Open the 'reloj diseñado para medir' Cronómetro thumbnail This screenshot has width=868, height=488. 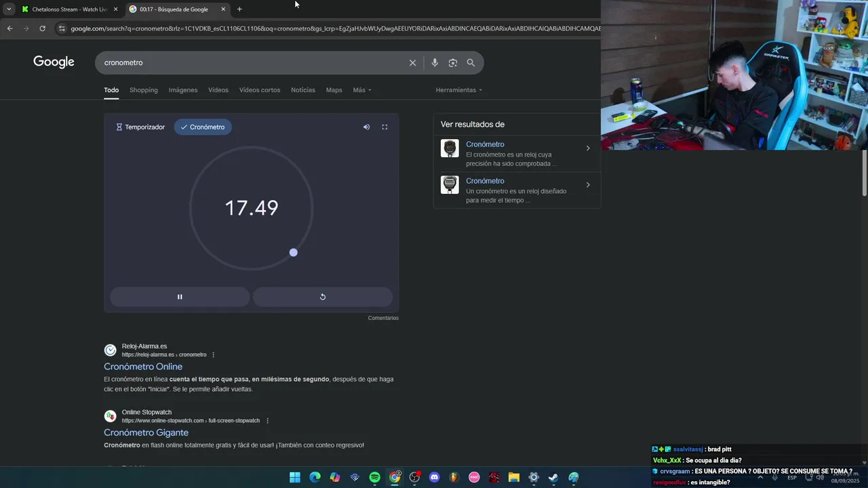tap(450, 185)
